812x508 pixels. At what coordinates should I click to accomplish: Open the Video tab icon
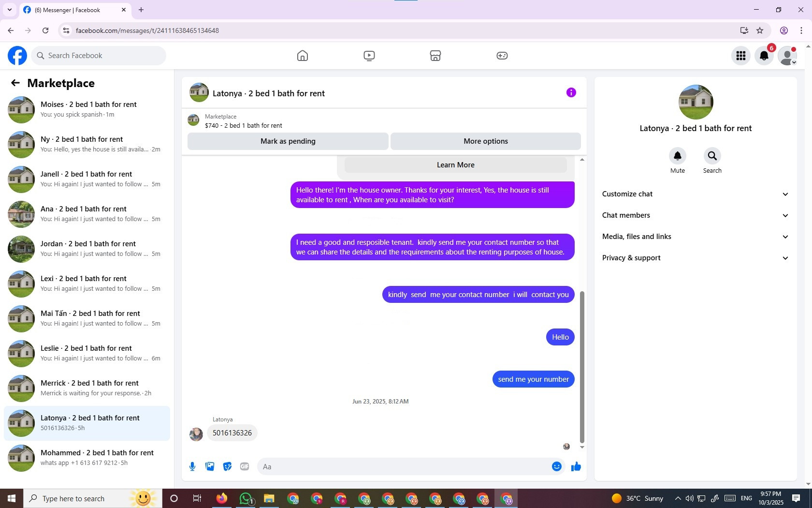click(x=369, y=56)
